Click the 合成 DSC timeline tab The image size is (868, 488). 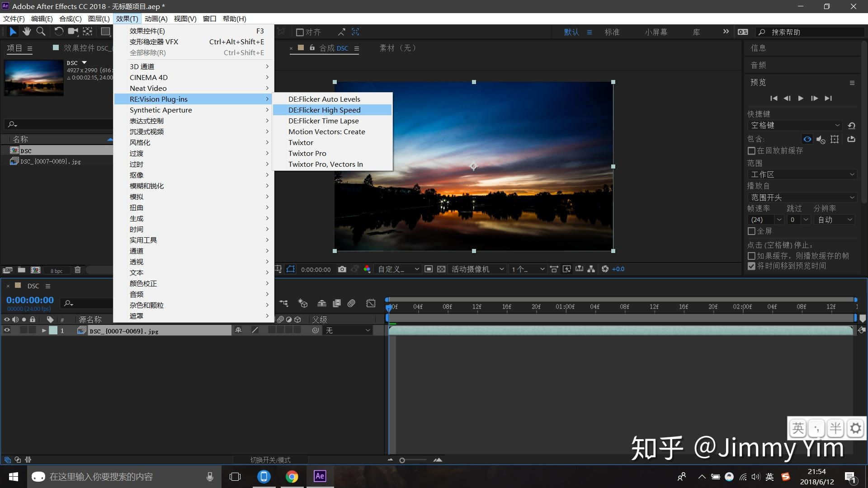33,286
